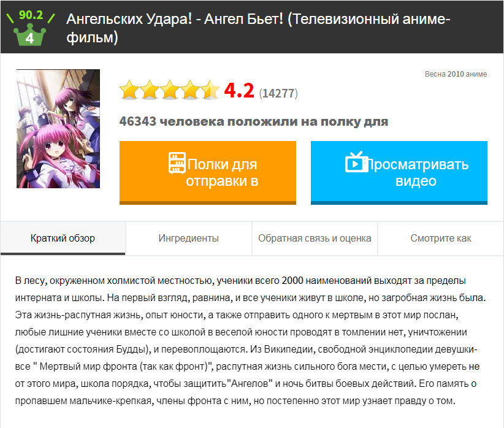This screenshot has height=428, width=504.
Task: Select the fifth half-filled rating star
Action: coord(210,90)
